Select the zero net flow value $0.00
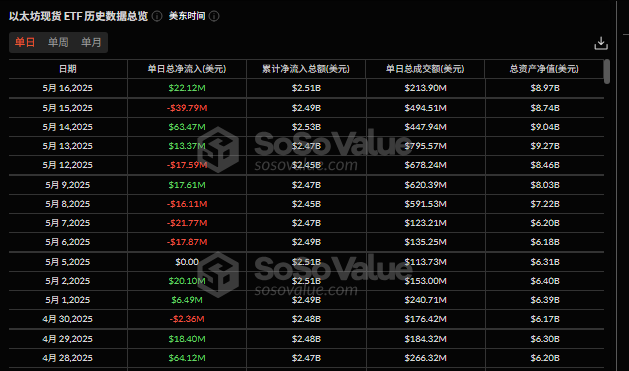629x371 pixels. coord(187,262)
